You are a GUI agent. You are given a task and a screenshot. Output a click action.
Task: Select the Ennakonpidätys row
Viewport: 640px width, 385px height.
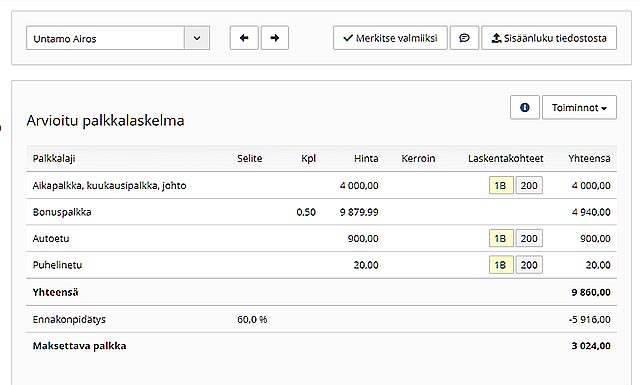point(322,319)
